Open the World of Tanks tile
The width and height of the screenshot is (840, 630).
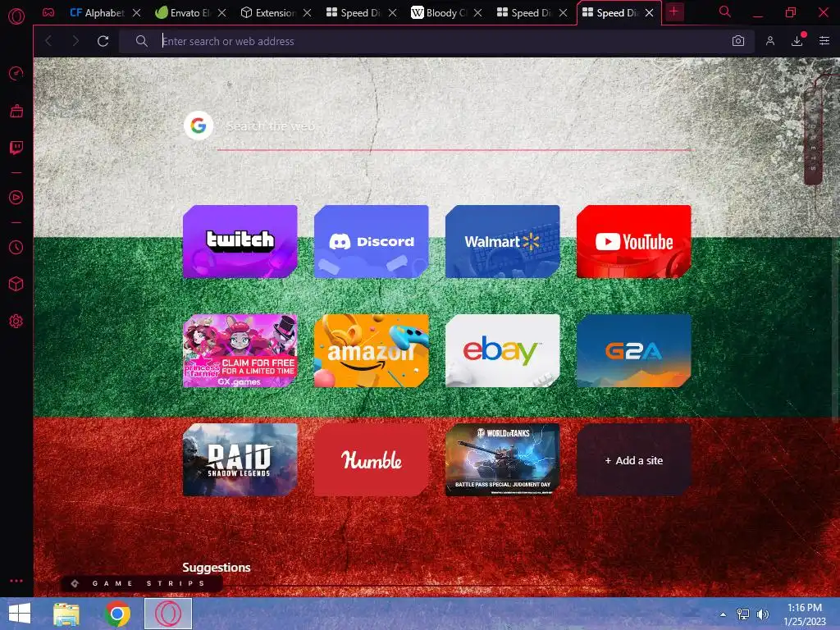click(x=503, y=460)
